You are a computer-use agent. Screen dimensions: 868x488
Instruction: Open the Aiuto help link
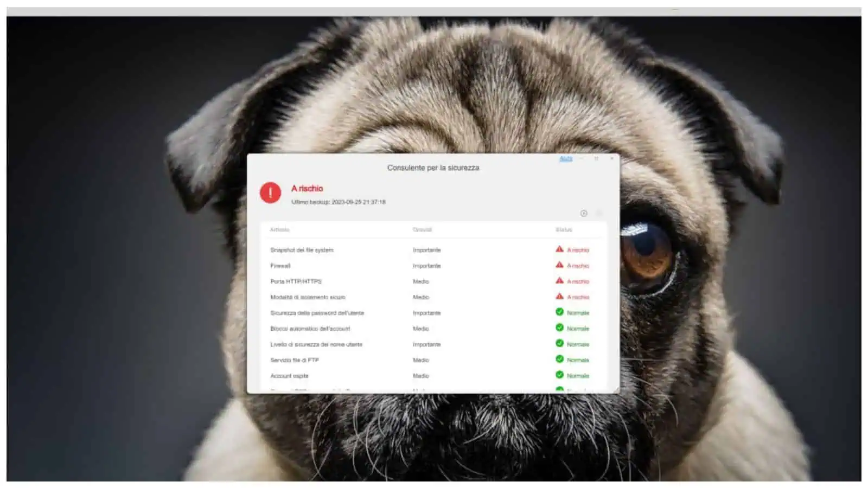tap(566, 158)
